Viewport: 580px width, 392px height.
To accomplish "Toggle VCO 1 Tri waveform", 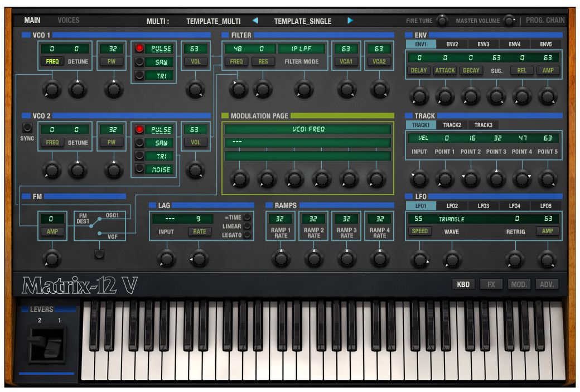I will pos(139,75).
